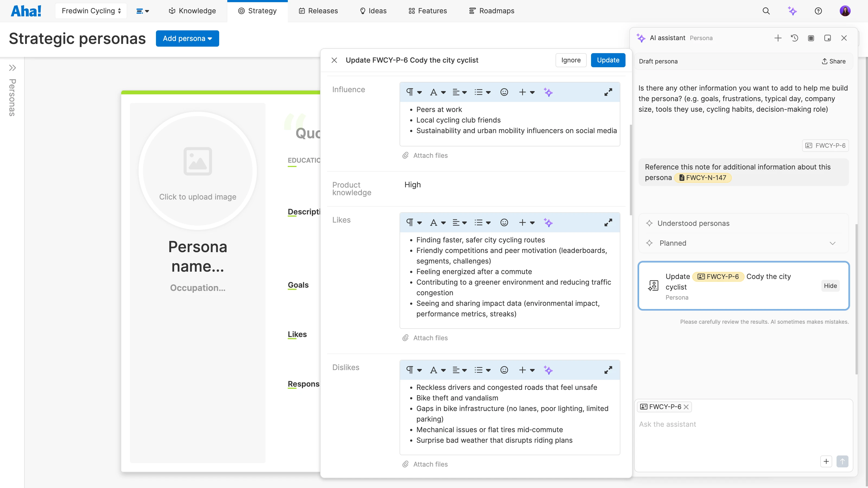Click the AI sparkle icon in Likes toolbar

548,223
